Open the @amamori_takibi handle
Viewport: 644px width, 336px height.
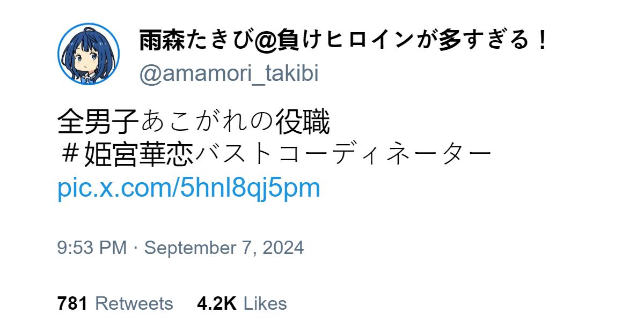click(x=229, y=74)
